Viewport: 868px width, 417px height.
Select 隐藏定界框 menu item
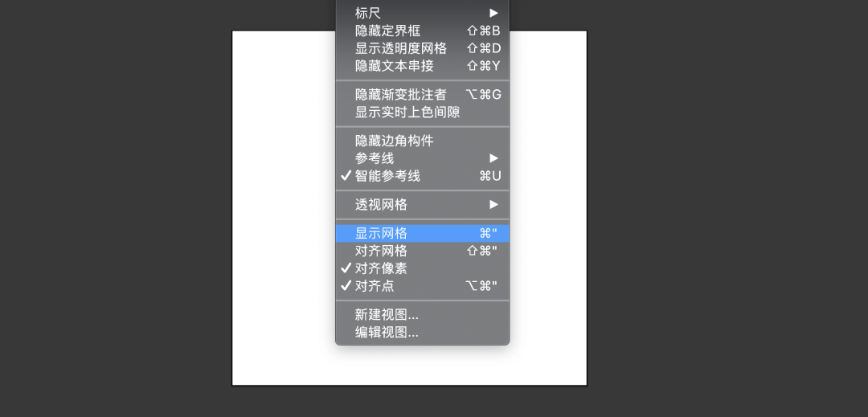[423, 31]
